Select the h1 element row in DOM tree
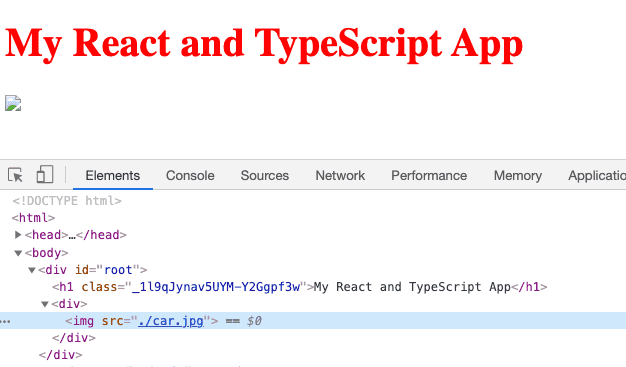The width and height of the screenshot is (626, 367). (299, 287)
